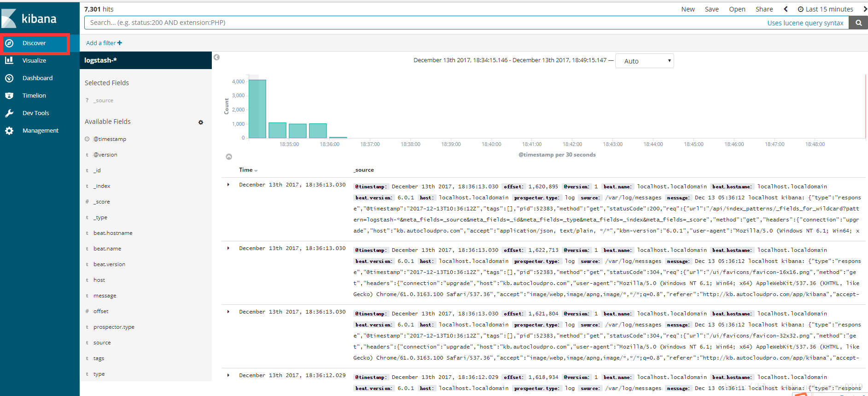Open Dashboard gauge icon
Screen dimensions: 868x396
[x=9, y=78]
